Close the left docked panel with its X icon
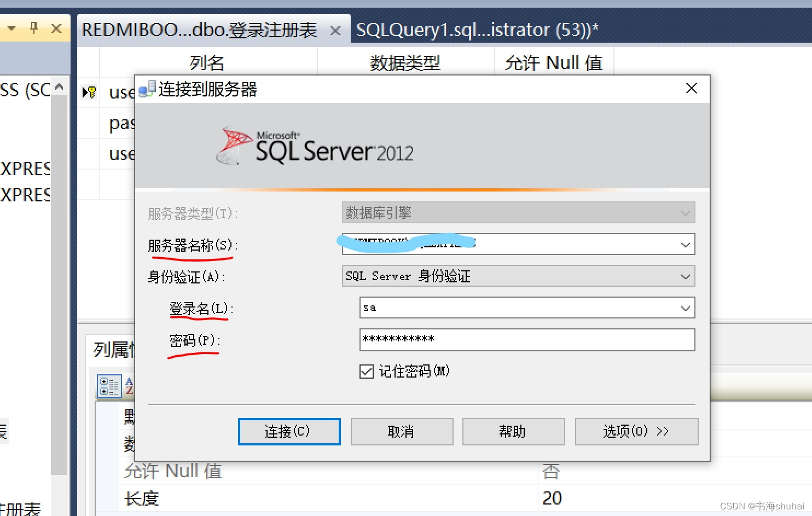Image resolution: width=812 pixels, height=516 pixels. [56, 28]
